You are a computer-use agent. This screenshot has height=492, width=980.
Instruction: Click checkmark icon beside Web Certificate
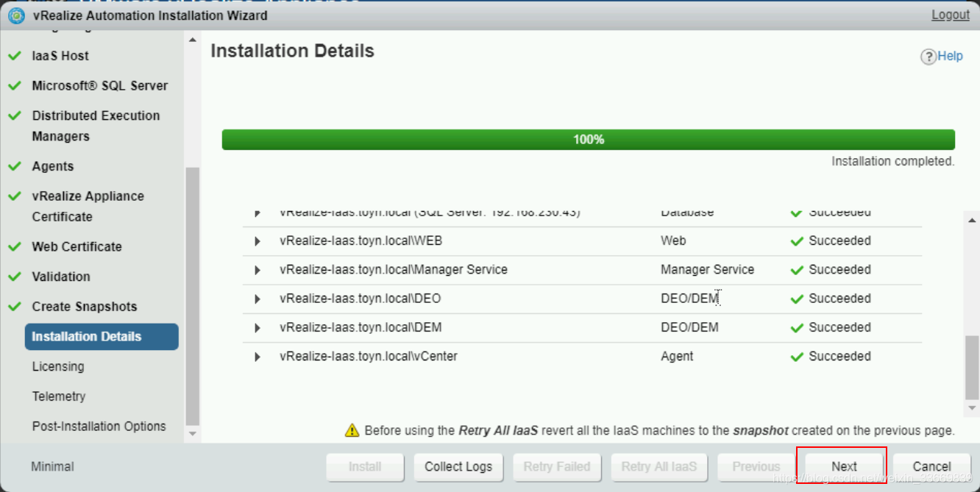15,247
